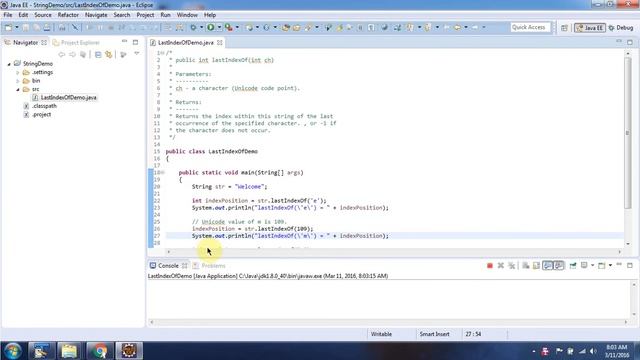The height and width of the screenshot is (360, 640).
Task: Click the Pin Console icon
Action: [x=573, y=266]
